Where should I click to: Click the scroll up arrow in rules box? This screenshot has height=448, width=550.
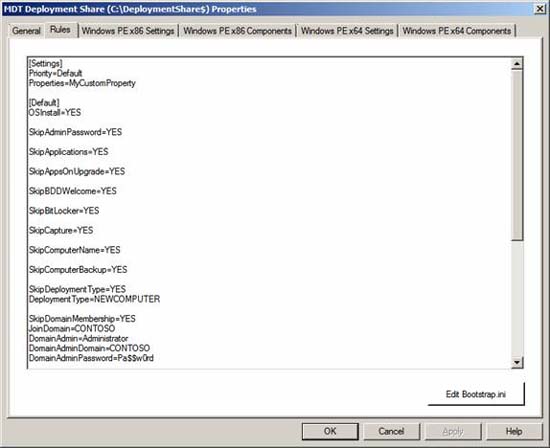[x=517, y=64]
